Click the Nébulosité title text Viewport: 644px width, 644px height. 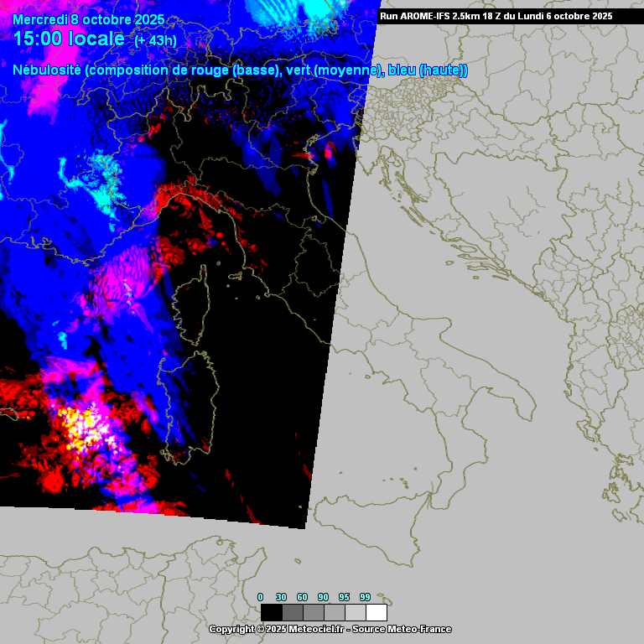click(x=47, y=70)
